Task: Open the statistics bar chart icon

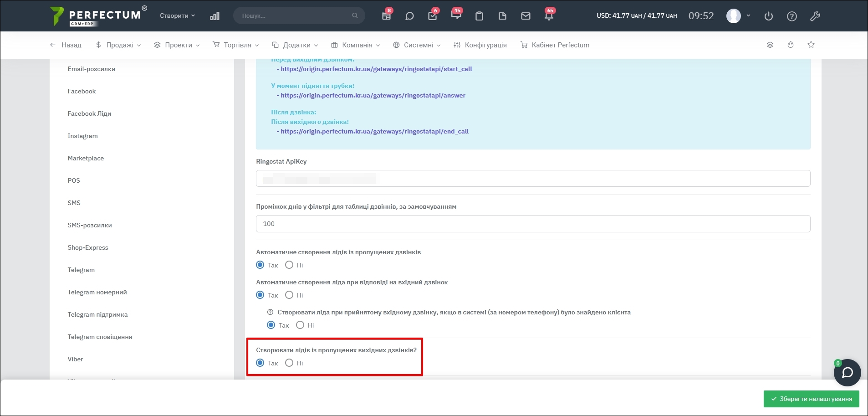Action: tap(214, 16)
